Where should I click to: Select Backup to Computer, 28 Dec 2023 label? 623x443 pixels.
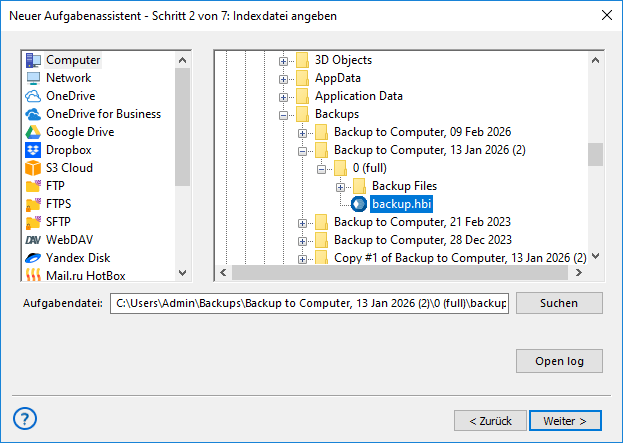(423, 240)
